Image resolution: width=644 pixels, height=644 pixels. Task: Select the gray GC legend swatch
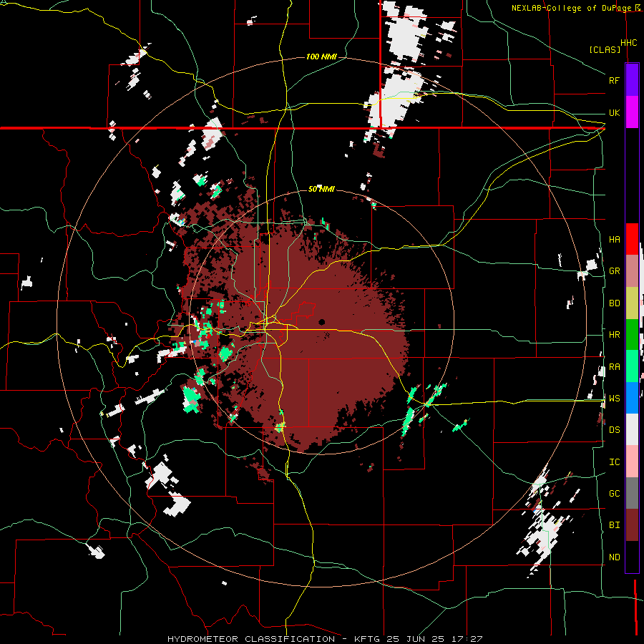point(632,493)
